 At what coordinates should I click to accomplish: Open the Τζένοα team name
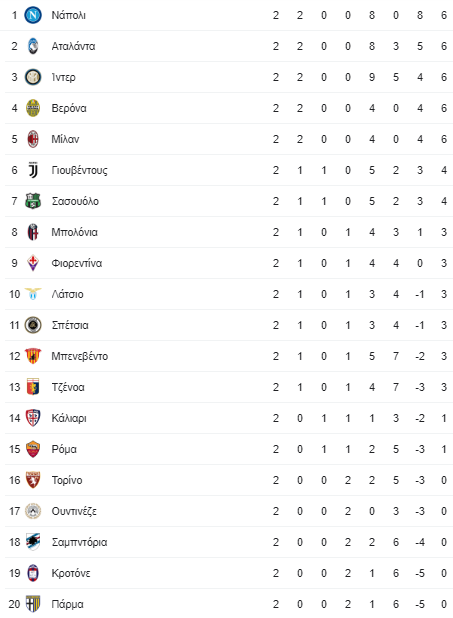click(x=68, y=387)
